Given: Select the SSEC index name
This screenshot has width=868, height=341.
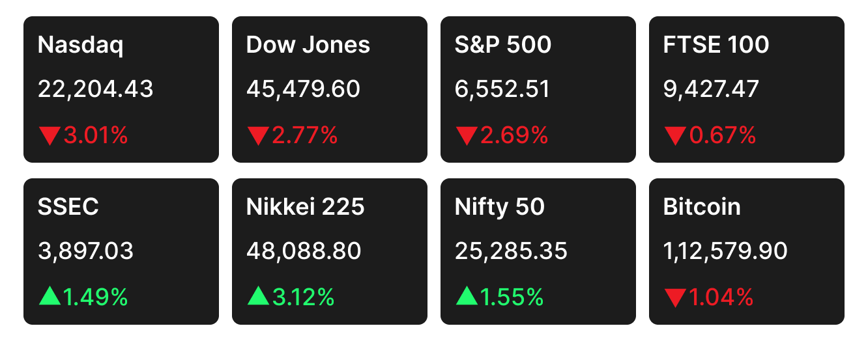Looking at the screenshot, I should [68, 207].
